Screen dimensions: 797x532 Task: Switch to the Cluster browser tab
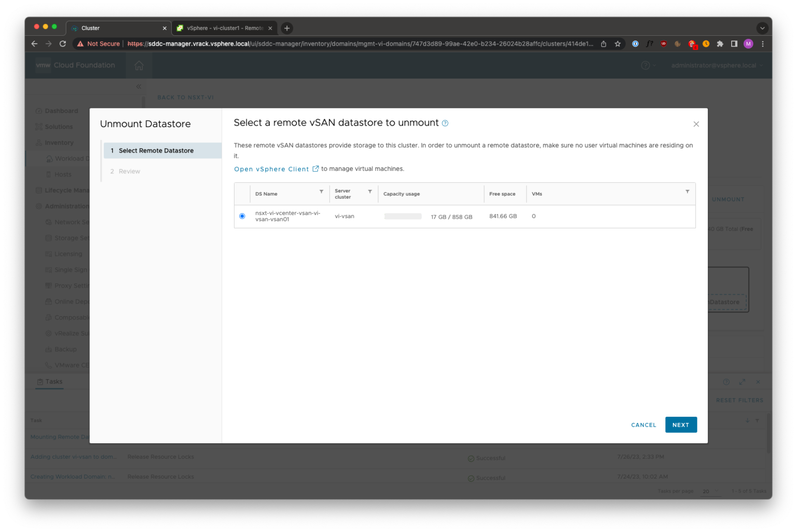pyautogui.click(x=91, y=28)
